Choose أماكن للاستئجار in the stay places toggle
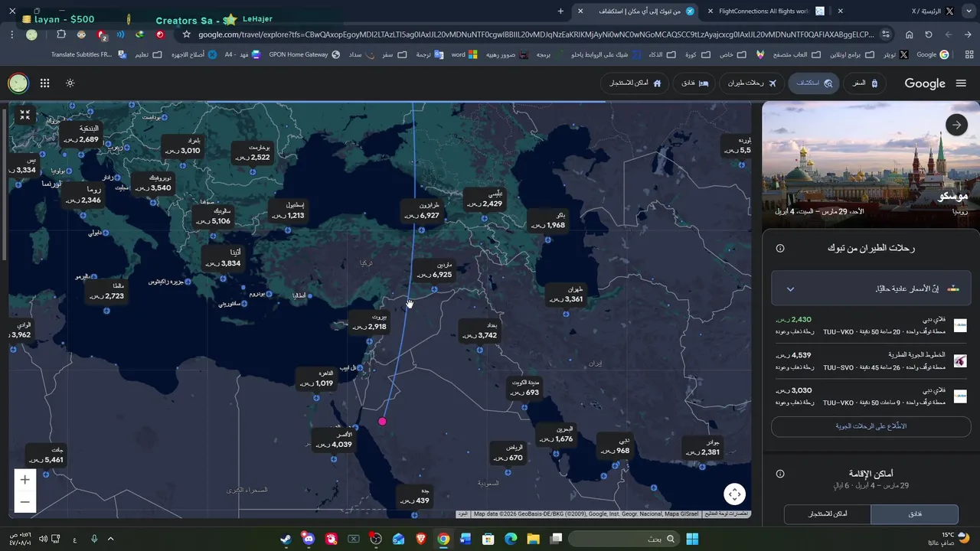 (x=828, y=514)
